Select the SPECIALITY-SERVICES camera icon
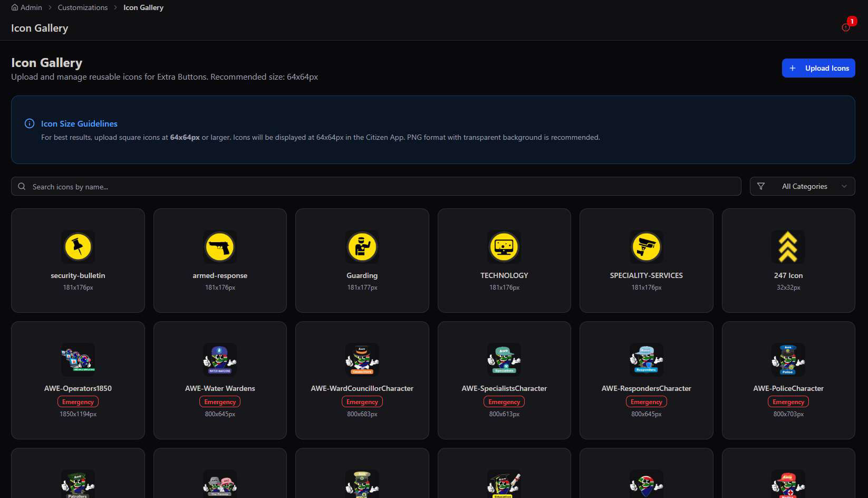Viewport: 868px width, 498px height. [647, 247]
